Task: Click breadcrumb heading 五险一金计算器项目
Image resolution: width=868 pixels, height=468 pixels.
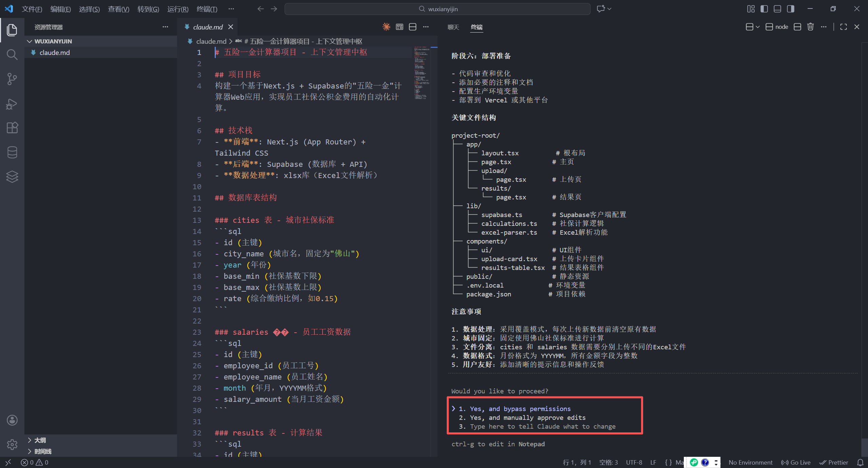Action: pos(303,41)
